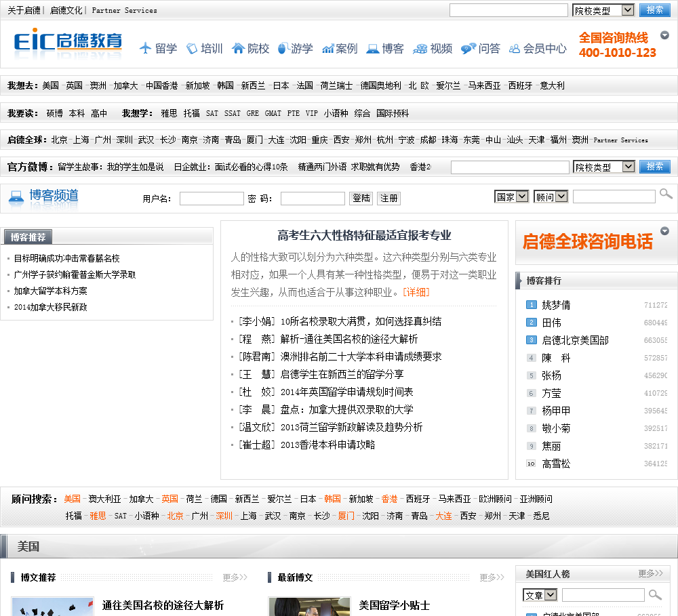Screen dimensions: 678x616
Task: Select 托福 in 顾问搜索 second row
Action: tap(73, 516)
